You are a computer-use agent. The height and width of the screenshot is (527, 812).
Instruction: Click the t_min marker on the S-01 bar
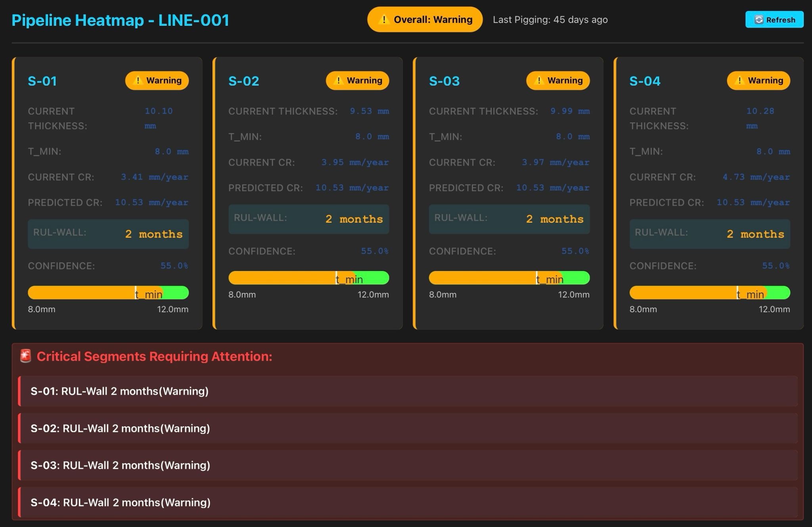click(136, 292)
